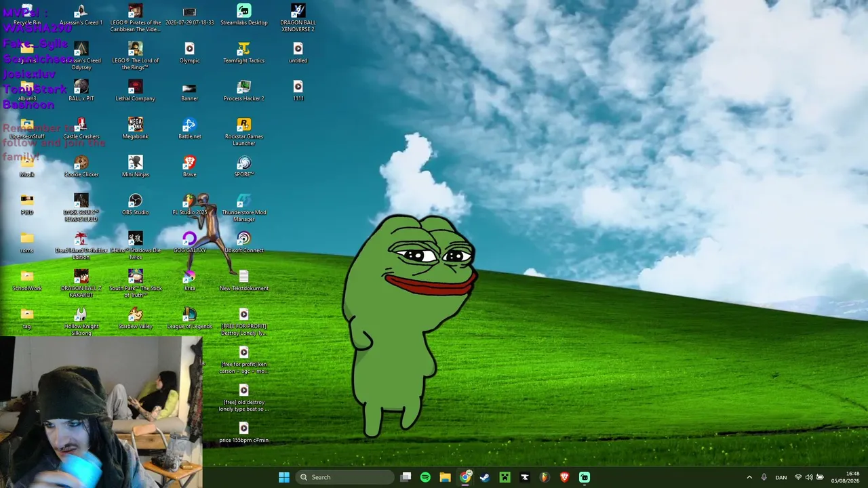868x488 pixels.
Task: Select the Banner image file
Action: 189,91
